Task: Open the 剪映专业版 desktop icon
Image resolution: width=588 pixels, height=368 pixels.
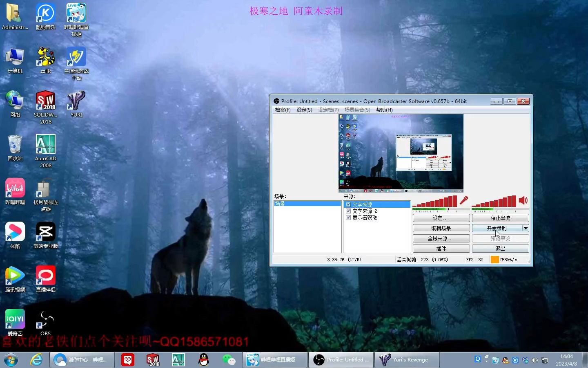Action: coord(46,236)
